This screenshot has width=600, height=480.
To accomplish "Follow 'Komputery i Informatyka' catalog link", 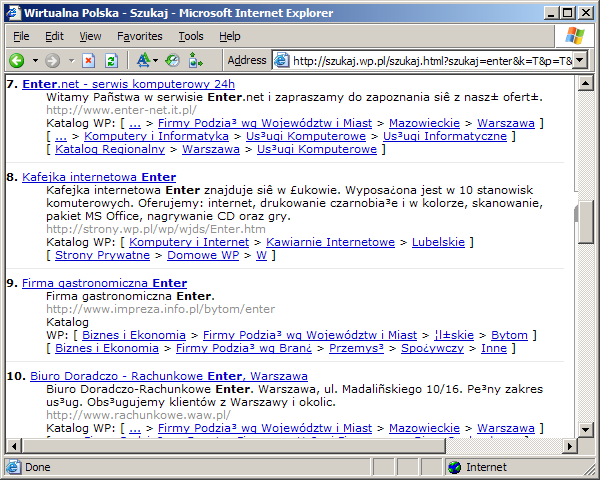I will 156,136.
